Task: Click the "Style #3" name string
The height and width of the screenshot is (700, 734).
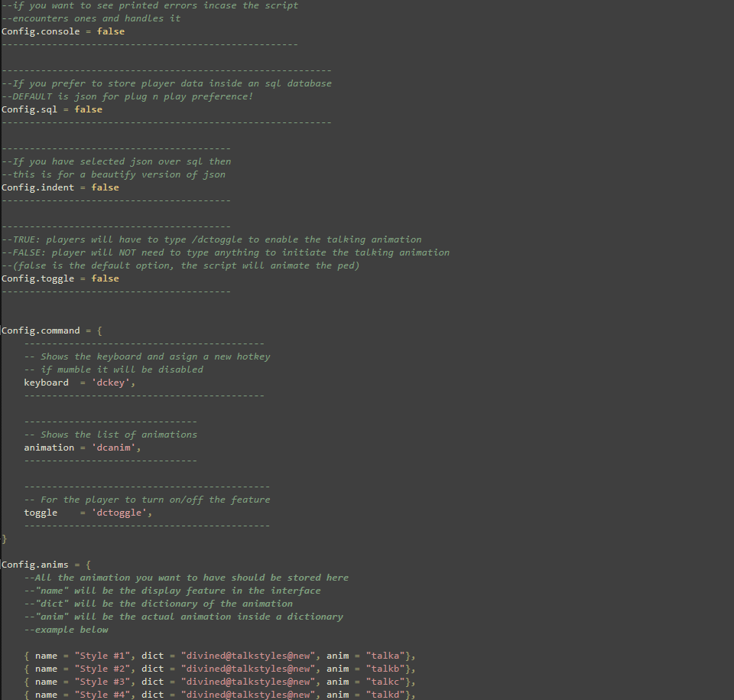Action: [102, 682]
